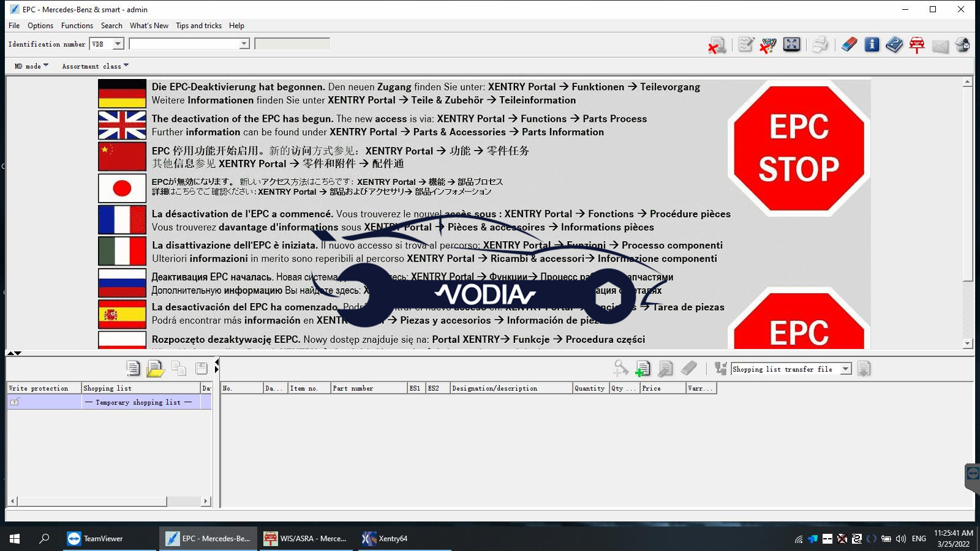Viewport: 980px width, 551px height.
Task: Click the red car on lift icon
Action: click(917, 45)
